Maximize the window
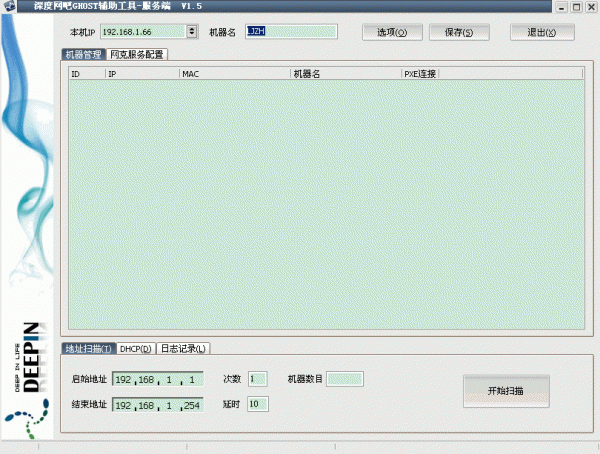This screenshot has height=454, width=600. point(576,7)
